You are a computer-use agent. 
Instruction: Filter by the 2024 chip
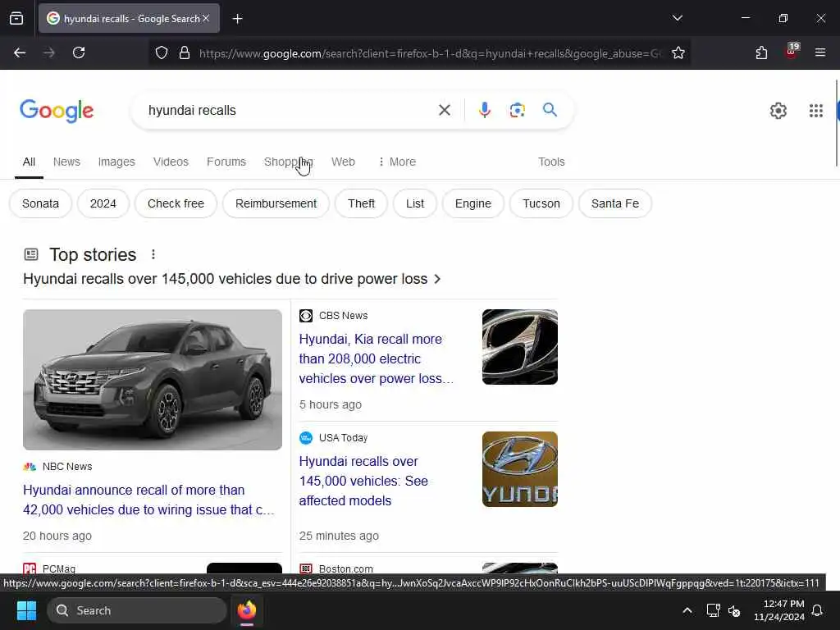tap(103, 203)
